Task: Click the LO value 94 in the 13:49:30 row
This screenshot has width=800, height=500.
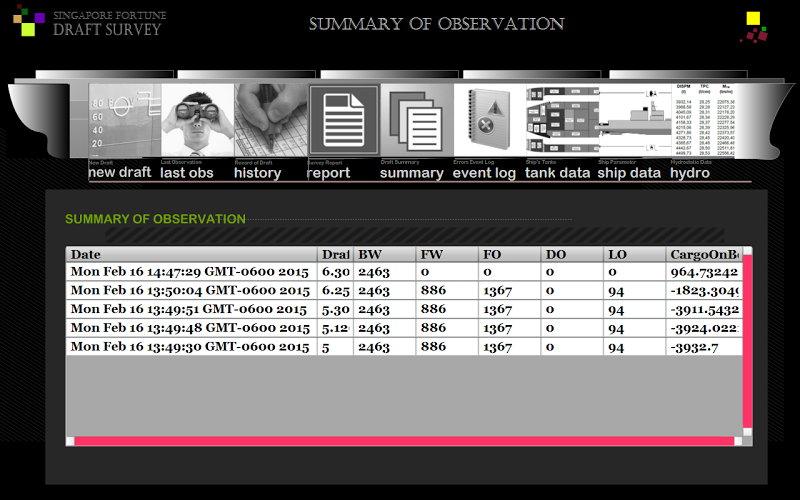Action: 616,347
